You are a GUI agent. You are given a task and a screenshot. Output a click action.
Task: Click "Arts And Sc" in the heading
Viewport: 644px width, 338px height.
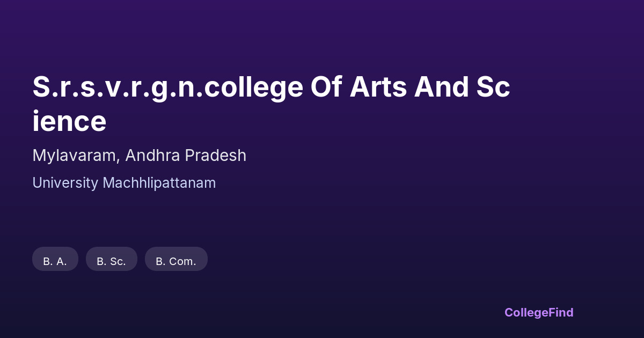point(429,87)
